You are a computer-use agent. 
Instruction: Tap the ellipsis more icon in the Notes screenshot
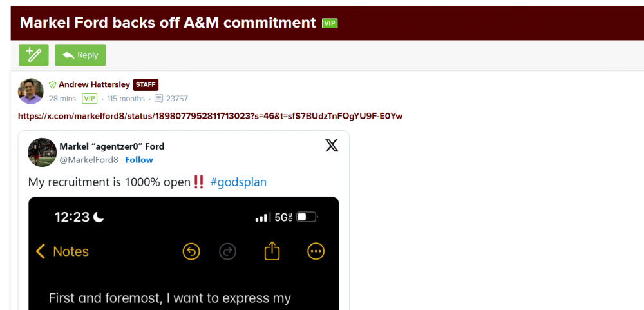coord(316,251)
